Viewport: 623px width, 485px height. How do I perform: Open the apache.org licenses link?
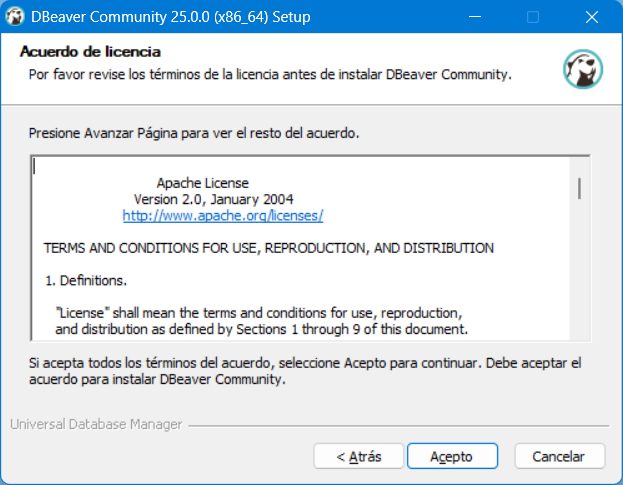[x=223, y=216]
